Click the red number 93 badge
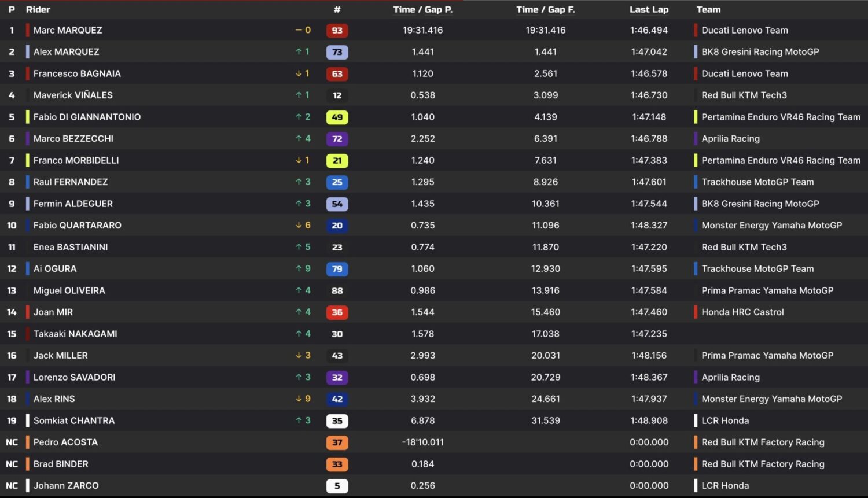The image size is (868, 498). tap(337, 31)
